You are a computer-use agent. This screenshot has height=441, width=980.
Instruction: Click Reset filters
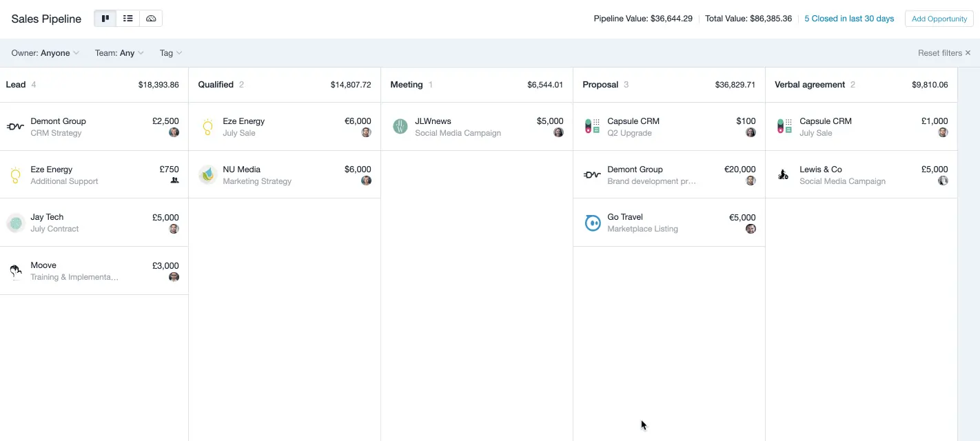(944, 53)
